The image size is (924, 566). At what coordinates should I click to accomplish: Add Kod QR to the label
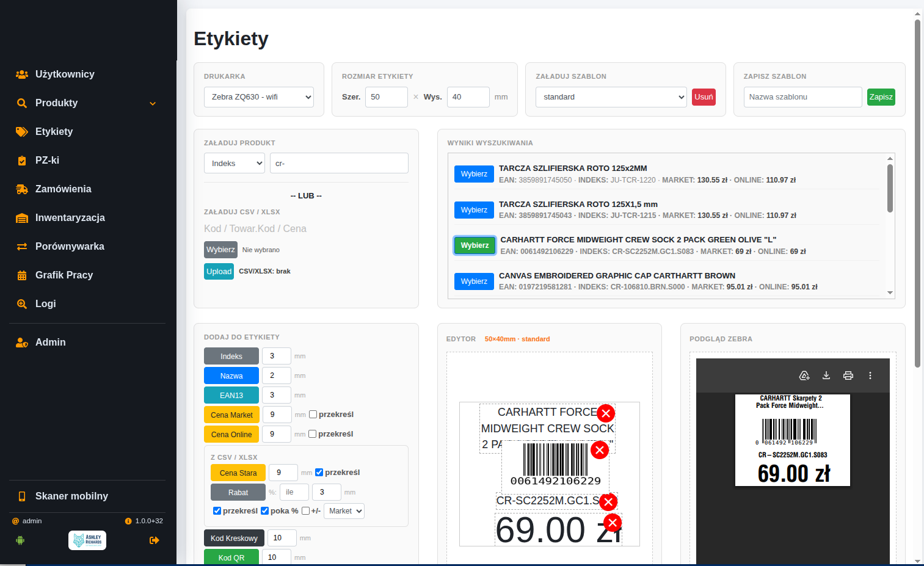231,558
